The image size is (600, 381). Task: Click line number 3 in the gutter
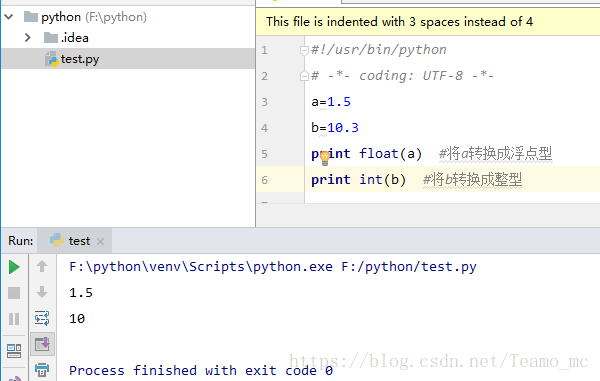pyautogui.click(x=264, y=102)
